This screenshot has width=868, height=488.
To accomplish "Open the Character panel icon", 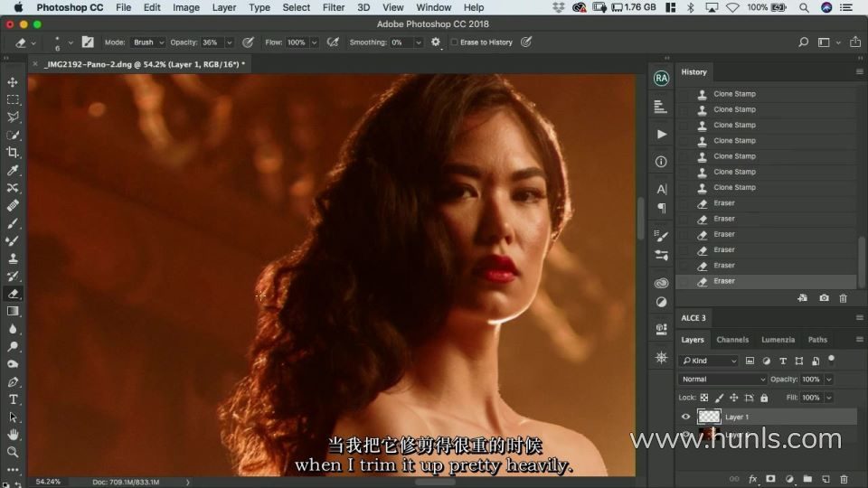I will tap(661, 189).
